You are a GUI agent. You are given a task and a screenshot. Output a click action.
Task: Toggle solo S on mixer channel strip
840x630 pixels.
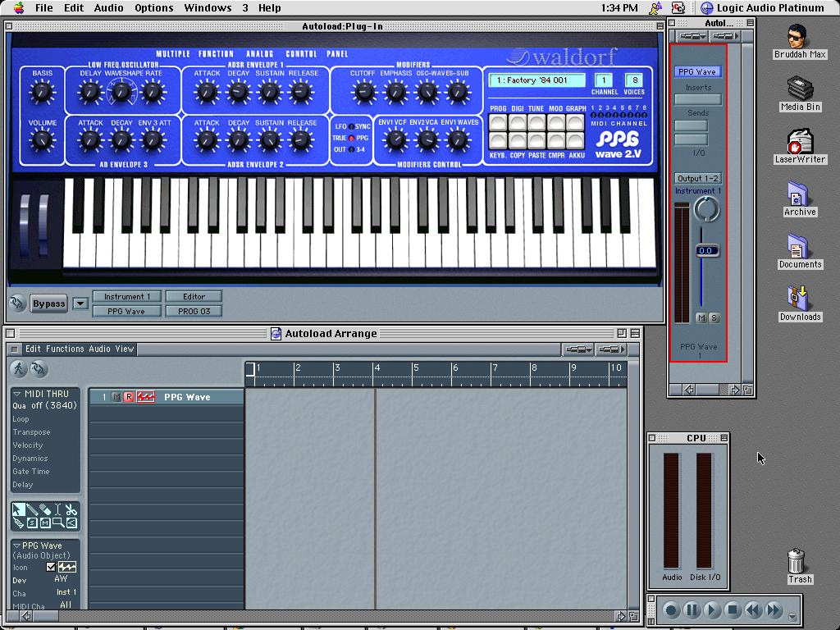(714, 317)
